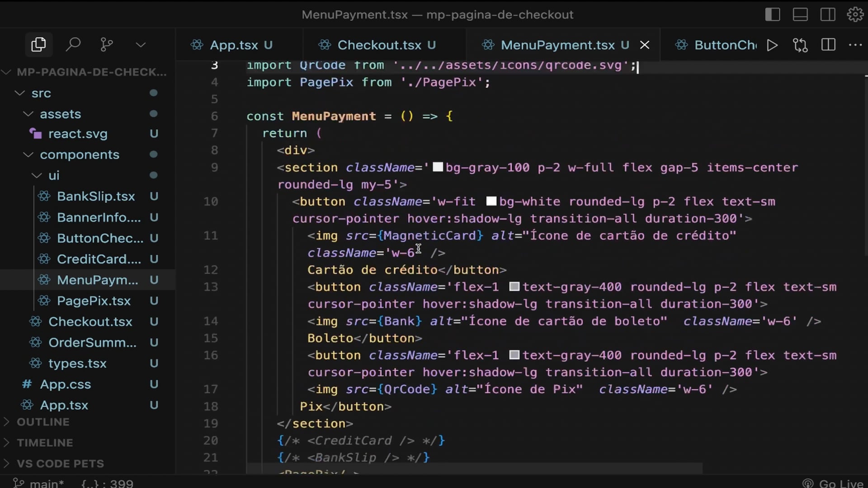Switch to the App.tsx tab
The width and height of the screenshot is (868, 488).
234,45
